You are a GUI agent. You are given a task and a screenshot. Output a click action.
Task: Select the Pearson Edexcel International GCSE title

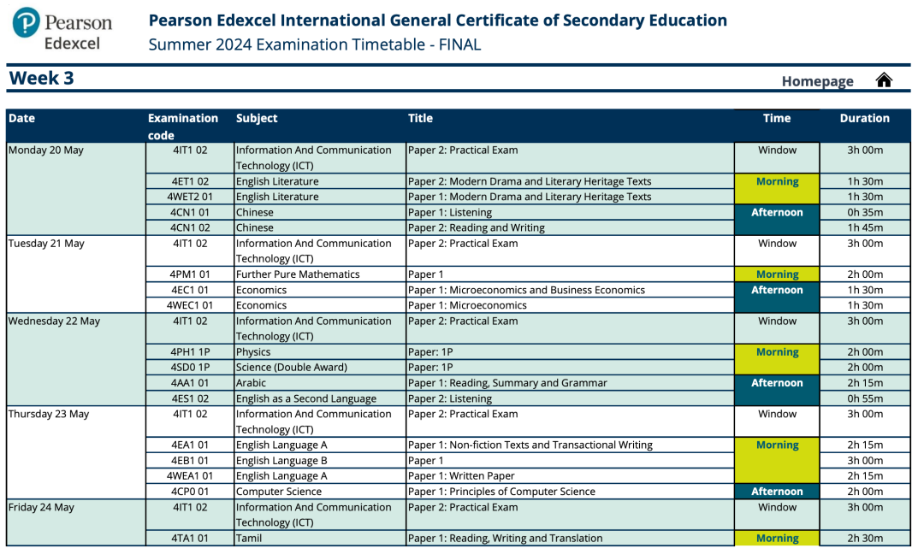pyautogui.click(x=438, y=21)
